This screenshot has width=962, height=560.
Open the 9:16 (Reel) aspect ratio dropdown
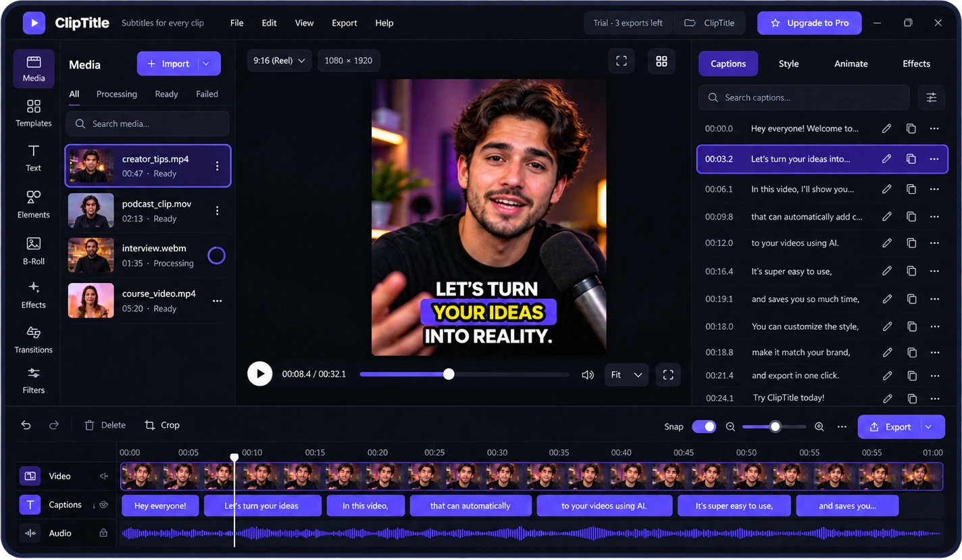click(279, 61)
